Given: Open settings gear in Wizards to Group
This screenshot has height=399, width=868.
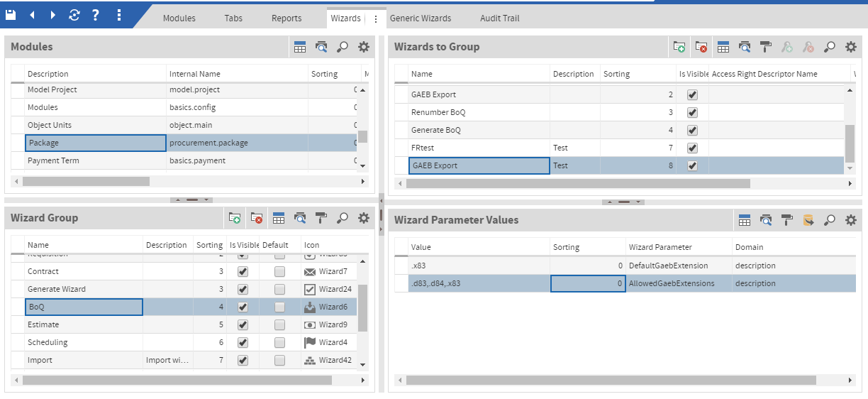Looking at the screenshot, I should 851,47.
